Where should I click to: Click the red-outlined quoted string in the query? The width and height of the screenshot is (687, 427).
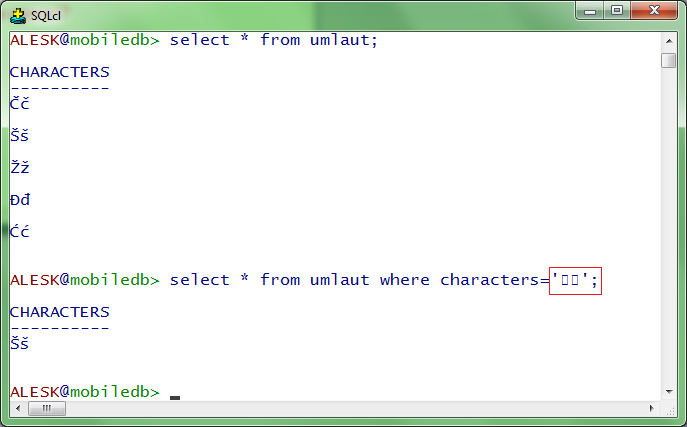(575, 280)
